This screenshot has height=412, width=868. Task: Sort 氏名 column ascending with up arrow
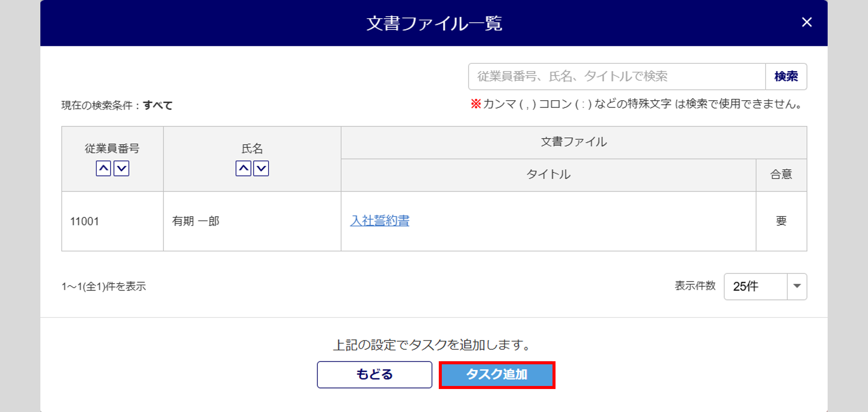tap(243, 168)
